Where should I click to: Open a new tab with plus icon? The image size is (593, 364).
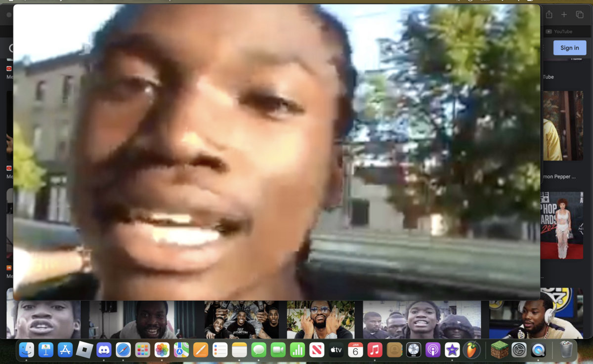pyautogui.click(x=564, y=15)
